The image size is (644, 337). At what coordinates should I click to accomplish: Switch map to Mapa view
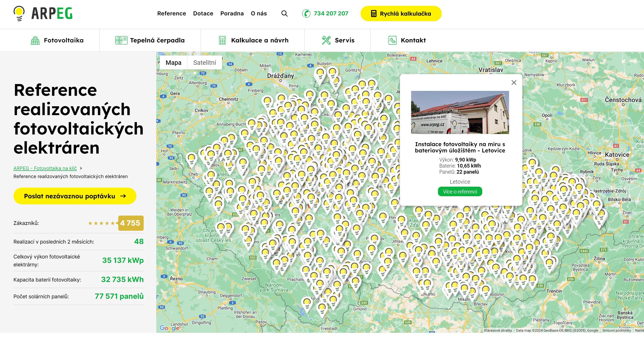coord(173,63)
